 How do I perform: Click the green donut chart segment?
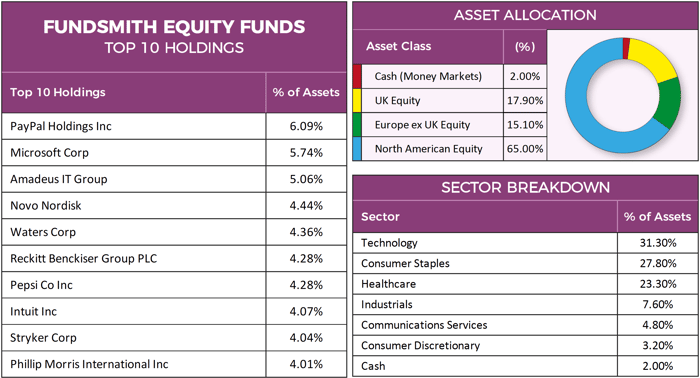click(x=668, y=103)
